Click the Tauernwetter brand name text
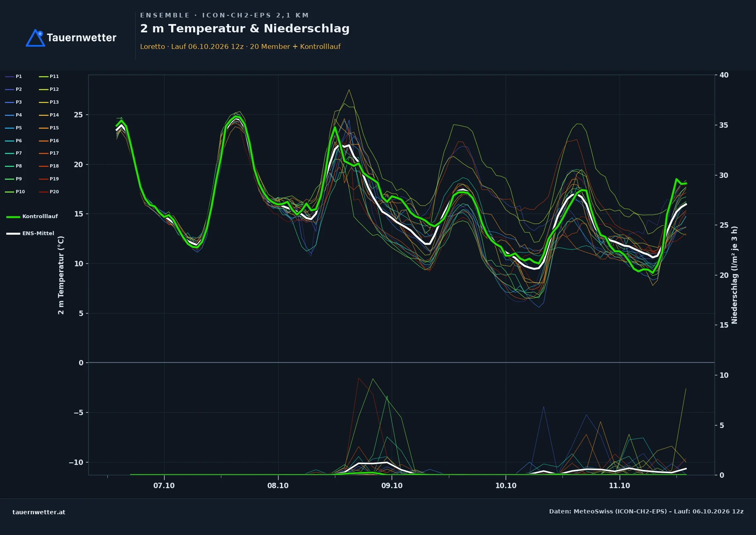 82,38
